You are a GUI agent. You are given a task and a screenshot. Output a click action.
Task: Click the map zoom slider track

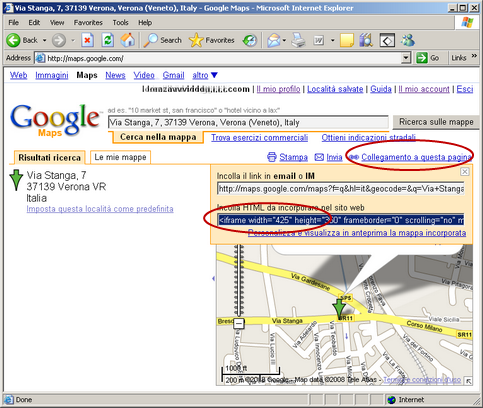(x=239, y=280)
